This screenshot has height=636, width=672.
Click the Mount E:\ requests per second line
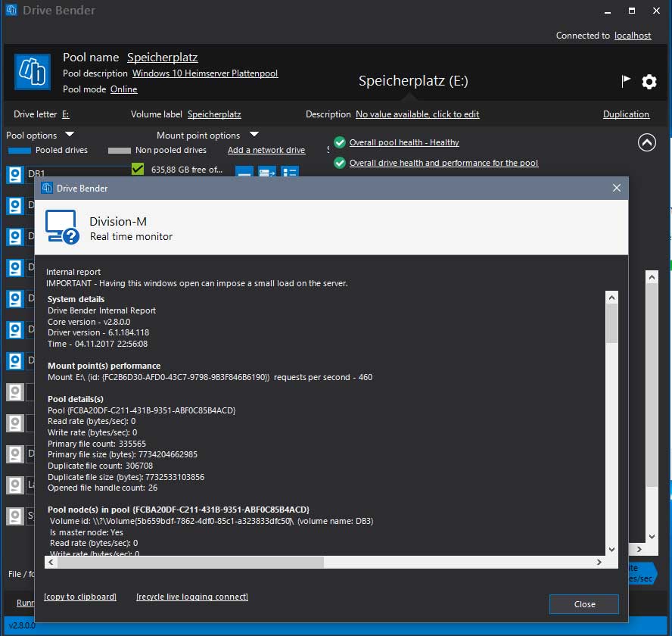[210, 377]
